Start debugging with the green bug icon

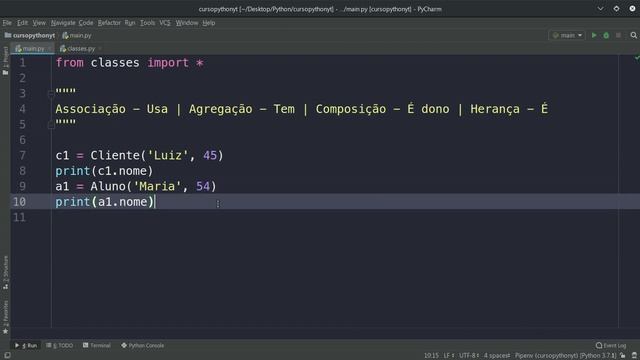(x=606, y=36)
